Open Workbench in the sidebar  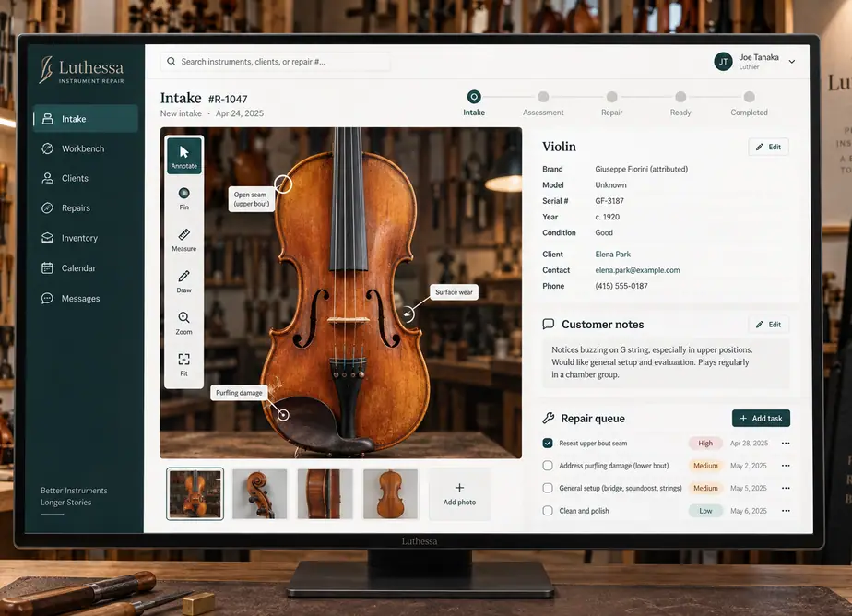click(x=86, y=148)
